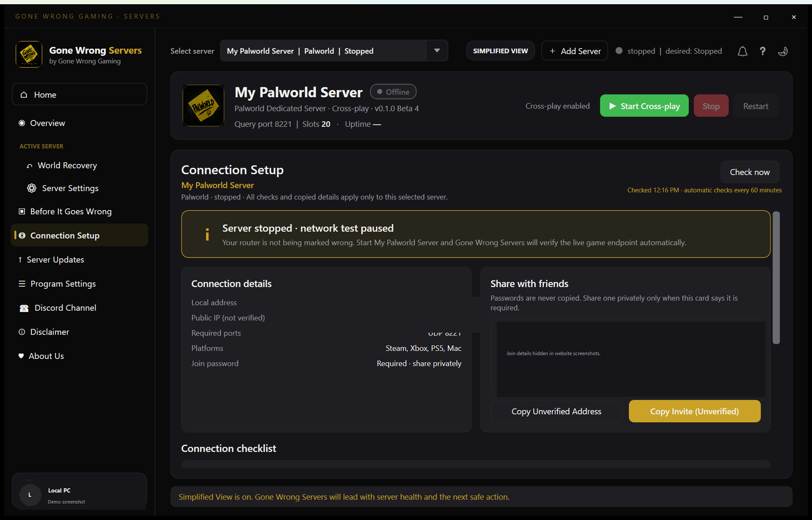The width and height of the screenshot is (812, 520).
Task: Click the 'Connection checklist' heading
Action: (228, 449)
